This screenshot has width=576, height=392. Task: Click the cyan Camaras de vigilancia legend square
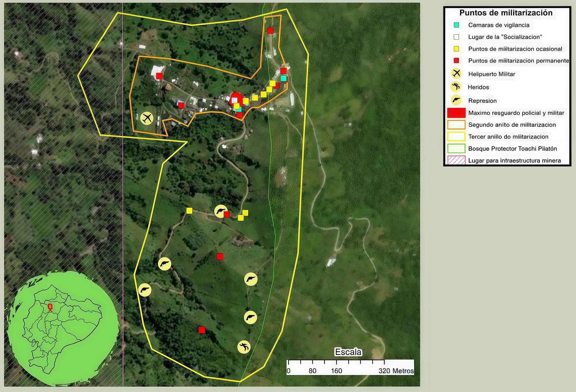point(456,25)
